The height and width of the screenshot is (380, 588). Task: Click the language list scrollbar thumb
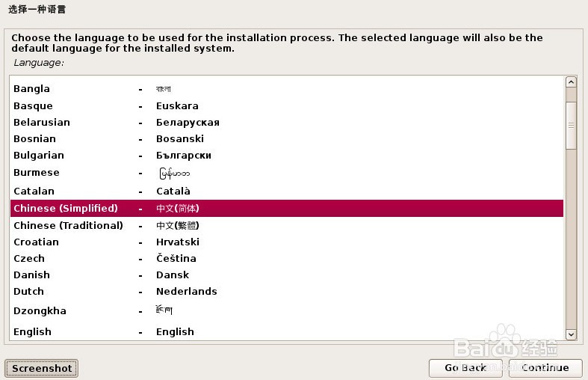[571, 126]
